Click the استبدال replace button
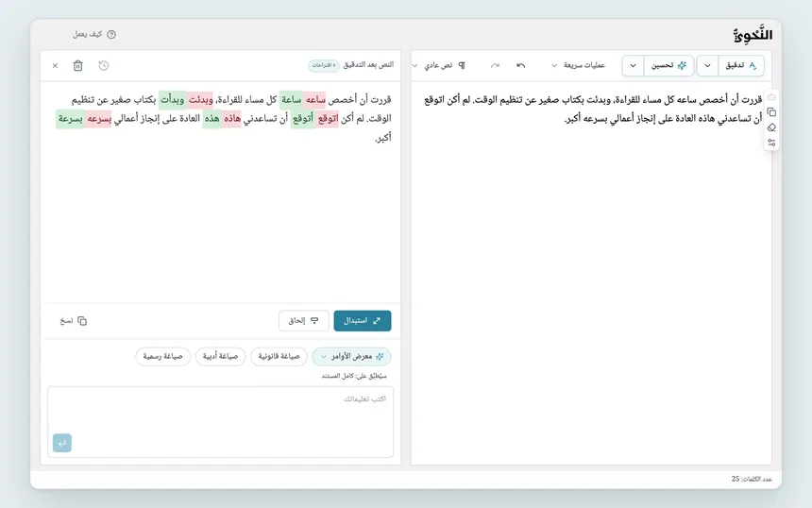This screenshot has height=508, width=812. pos(363,320)
